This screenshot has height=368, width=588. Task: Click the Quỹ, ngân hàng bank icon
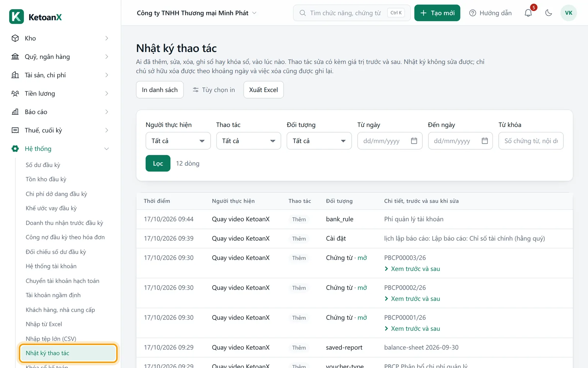(x=15, y=57)
